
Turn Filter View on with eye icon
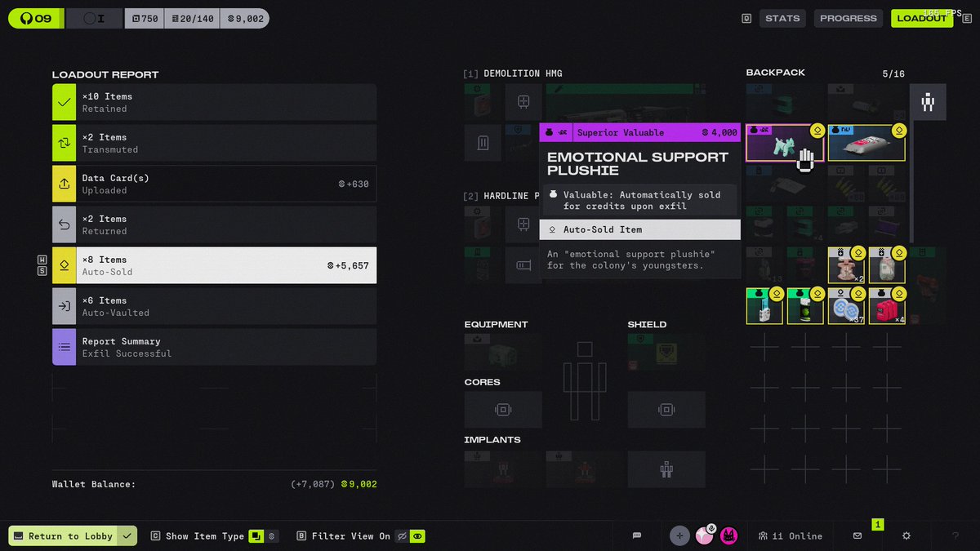click(417, 536)
